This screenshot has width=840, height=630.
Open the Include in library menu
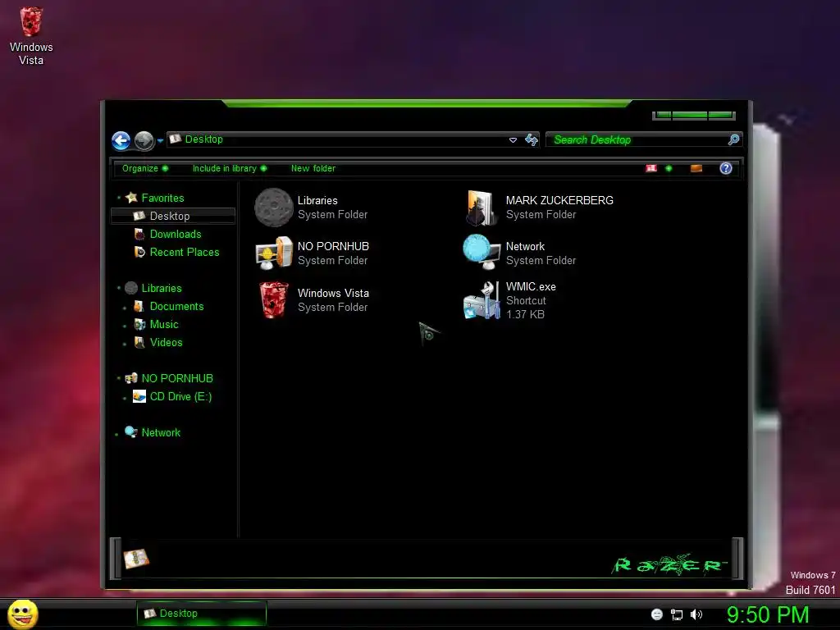[x=230, y=168]
